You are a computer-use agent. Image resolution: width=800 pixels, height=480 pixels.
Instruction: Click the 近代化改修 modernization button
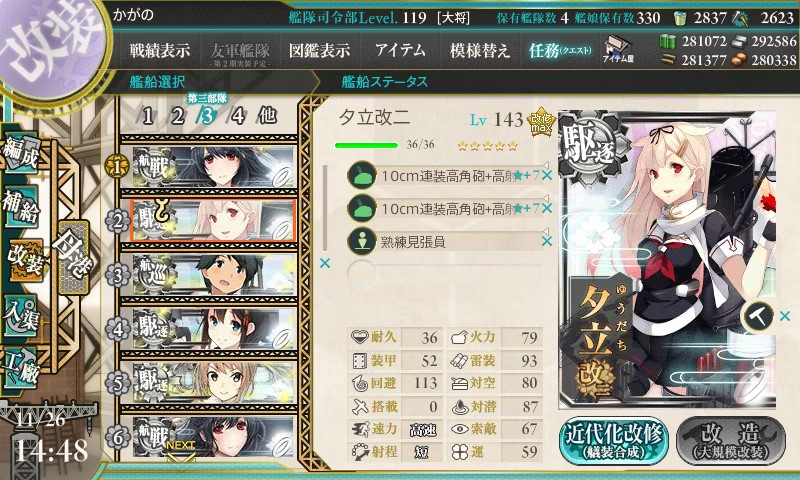614,441
